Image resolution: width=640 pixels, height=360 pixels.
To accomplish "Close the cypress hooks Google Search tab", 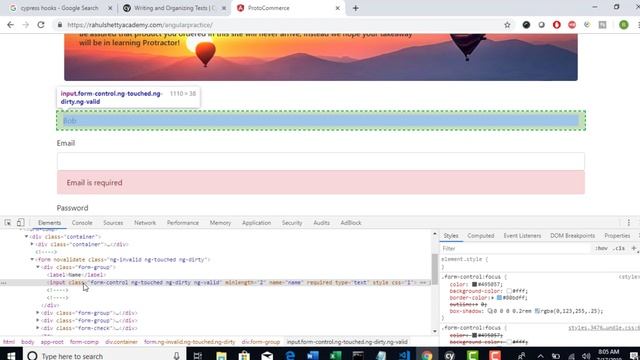I will click(110, 8).
